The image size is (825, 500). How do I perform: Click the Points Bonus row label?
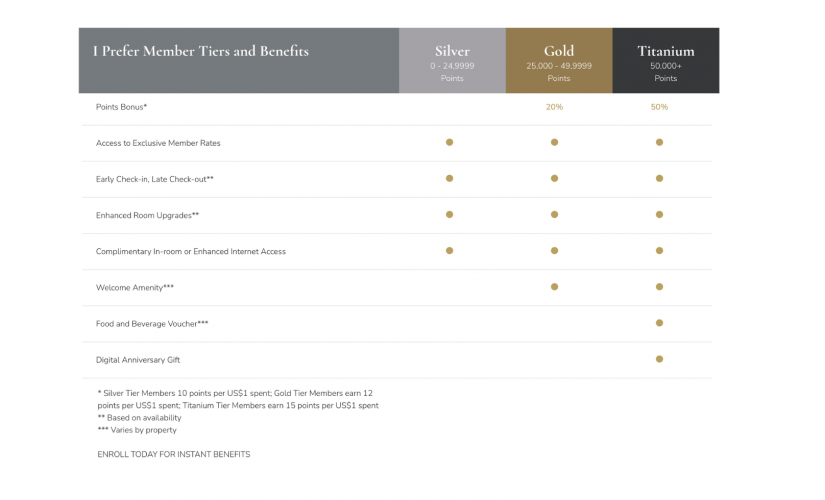coord(121,107)
